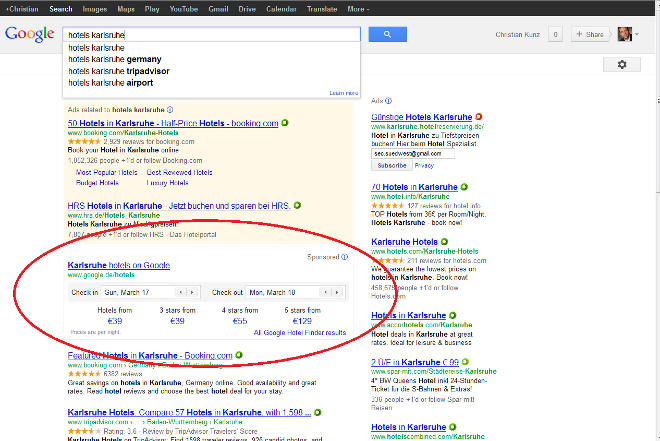The image size is (660, 441).
Task: Click the + Share button
Action: coord(590,35)
